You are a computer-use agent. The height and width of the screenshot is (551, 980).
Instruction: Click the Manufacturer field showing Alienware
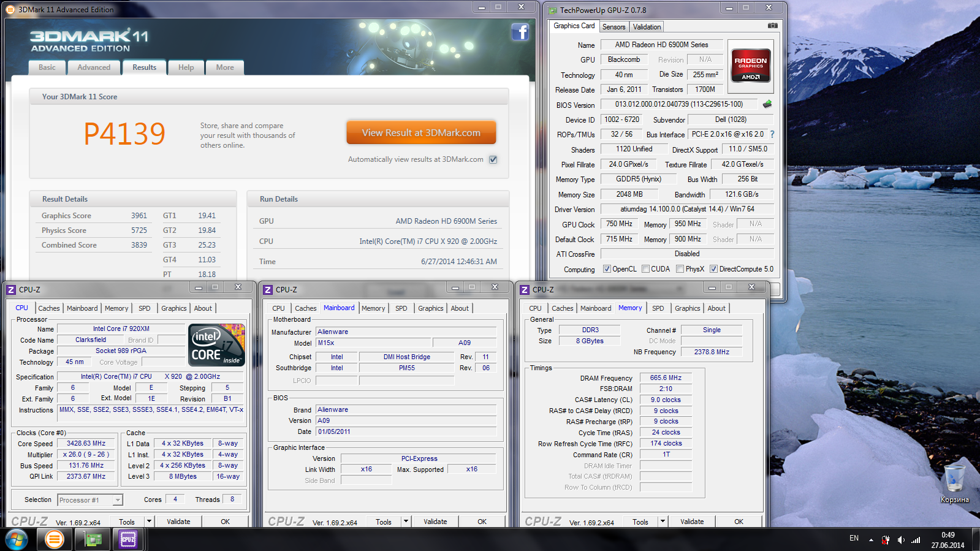click(x=406, y=332)
